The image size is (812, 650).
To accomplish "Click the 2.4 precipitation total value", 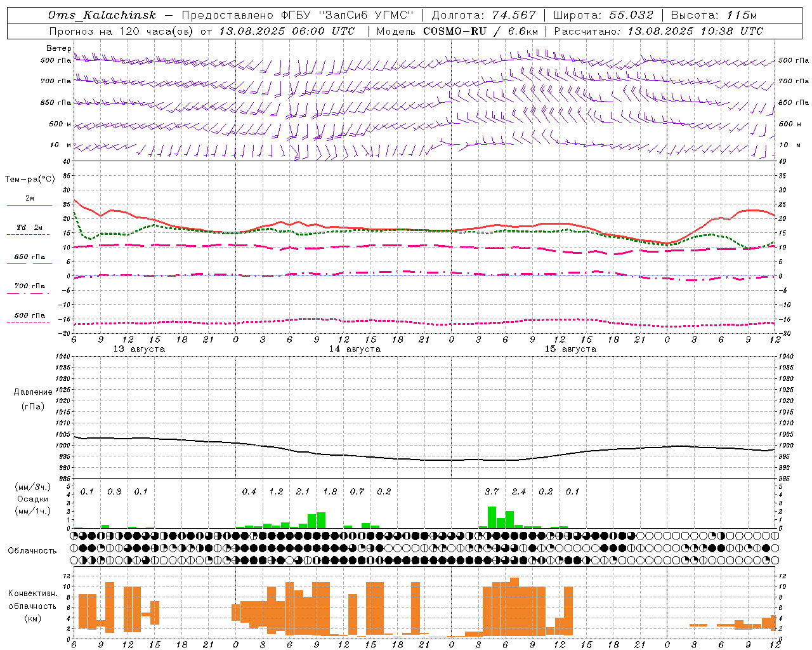I will [519, 492].
